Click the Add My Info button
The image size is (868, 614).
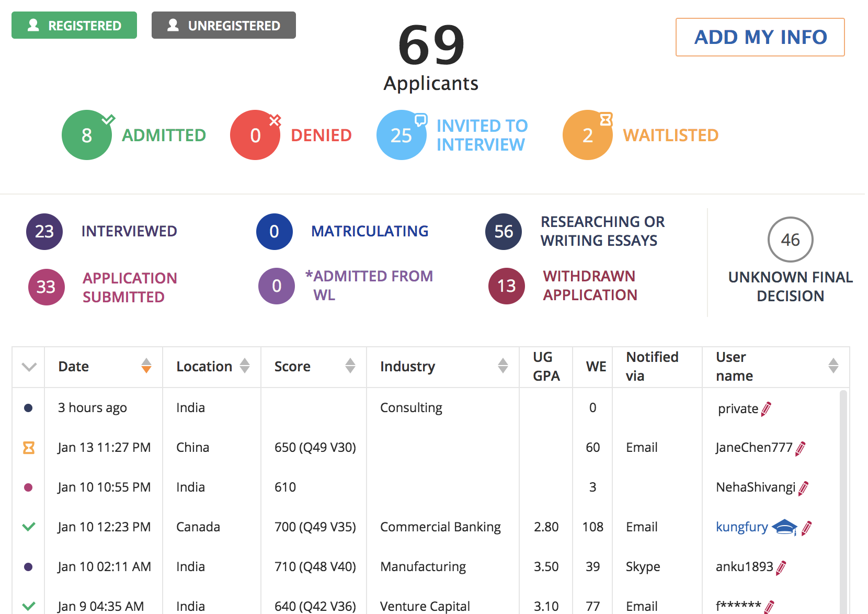pos(760,37)
